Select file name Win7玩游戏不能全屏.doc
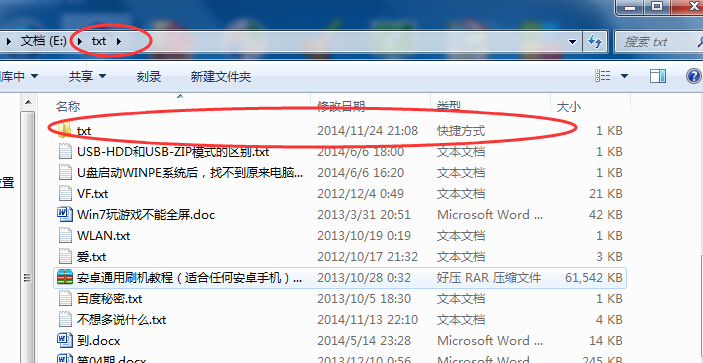The height and width of the screenshot is (363, 703). coord(146,215)
